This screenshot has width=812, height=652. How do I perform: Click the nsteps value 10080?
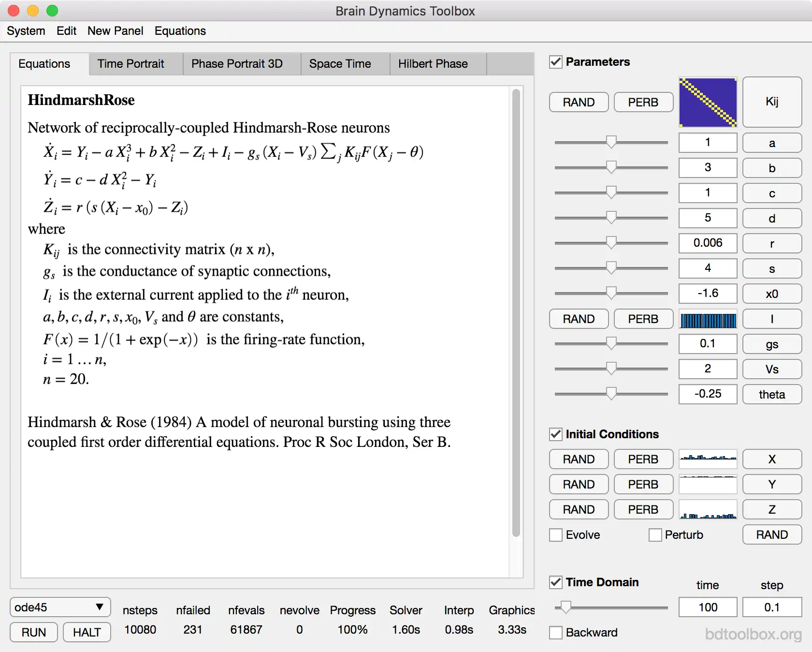tap(140, 630)
